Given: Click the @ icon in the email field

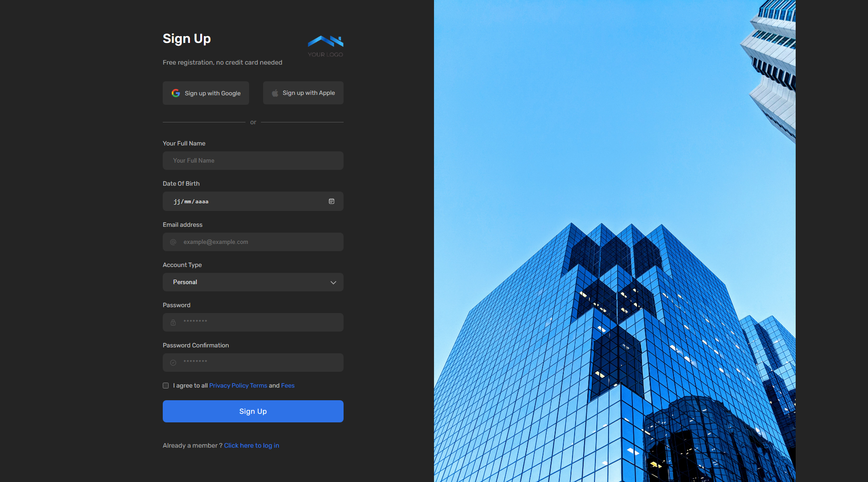Looking at the screenshot, I should pos(173,242).
